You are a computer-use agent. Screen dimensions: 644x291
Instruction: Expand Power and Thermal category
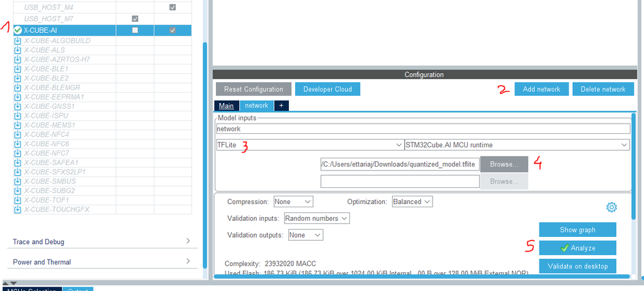coord(102,262)
